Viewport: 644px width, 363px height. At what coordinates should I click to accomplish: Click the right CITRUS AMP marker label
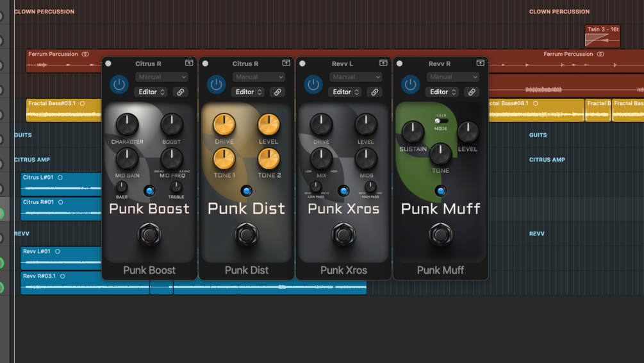[547, 160]
